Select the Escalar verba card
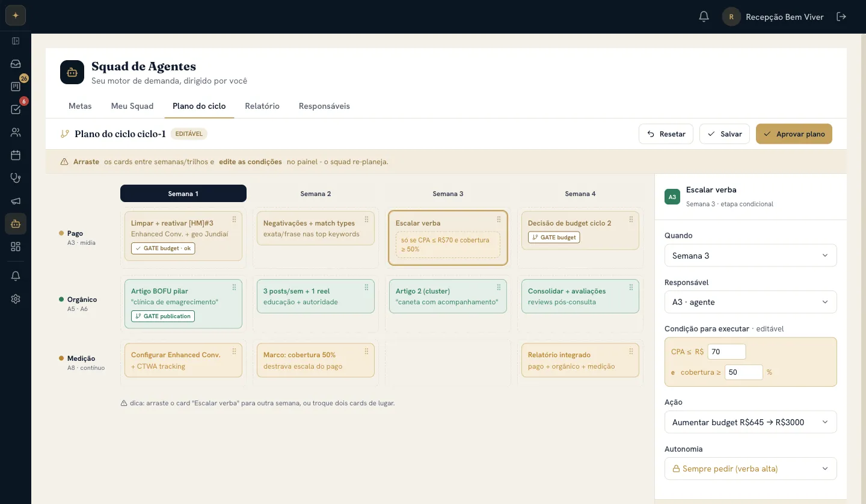 coord(448,238)
